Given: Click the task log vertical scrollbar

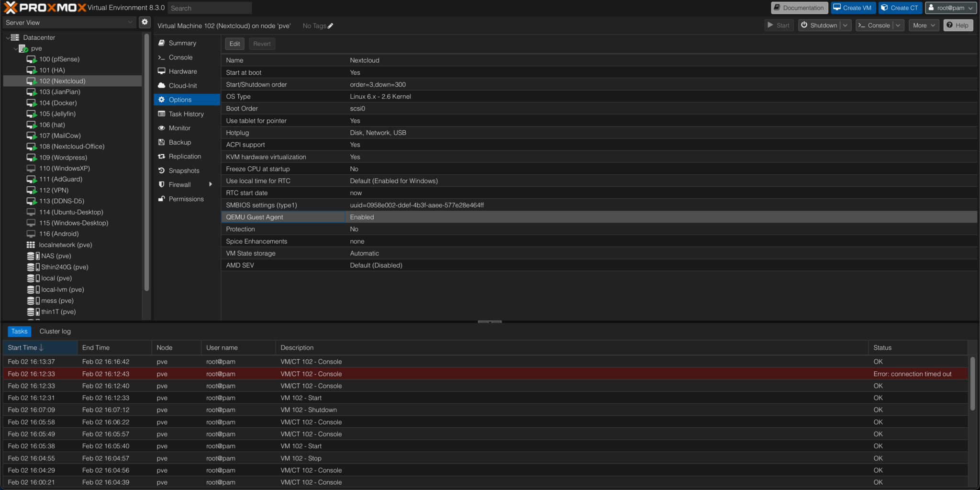Looking at the screenshot, I should coord(973,383).
